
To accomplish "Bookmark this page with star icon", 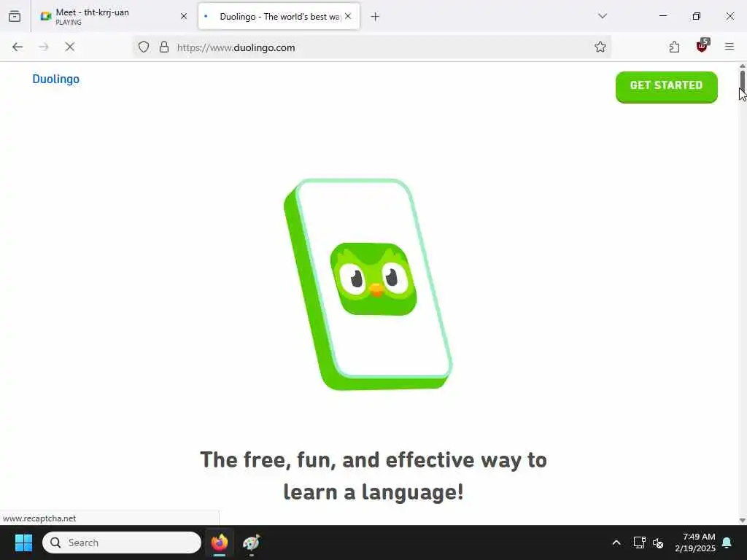I will [600, 47].
